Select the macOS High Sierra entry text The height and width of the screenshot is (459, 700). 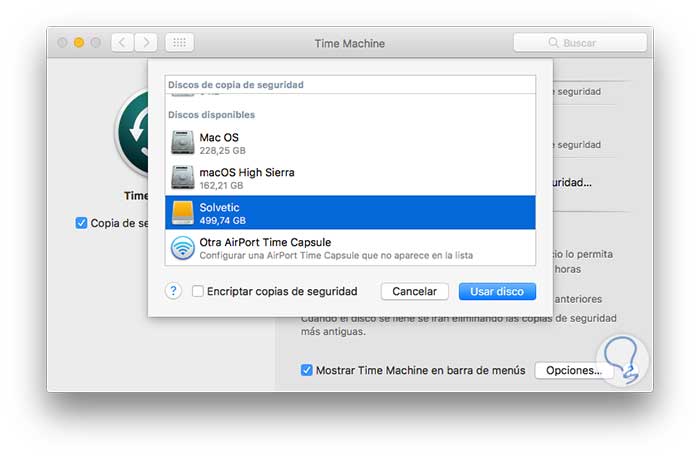point(247,172)
